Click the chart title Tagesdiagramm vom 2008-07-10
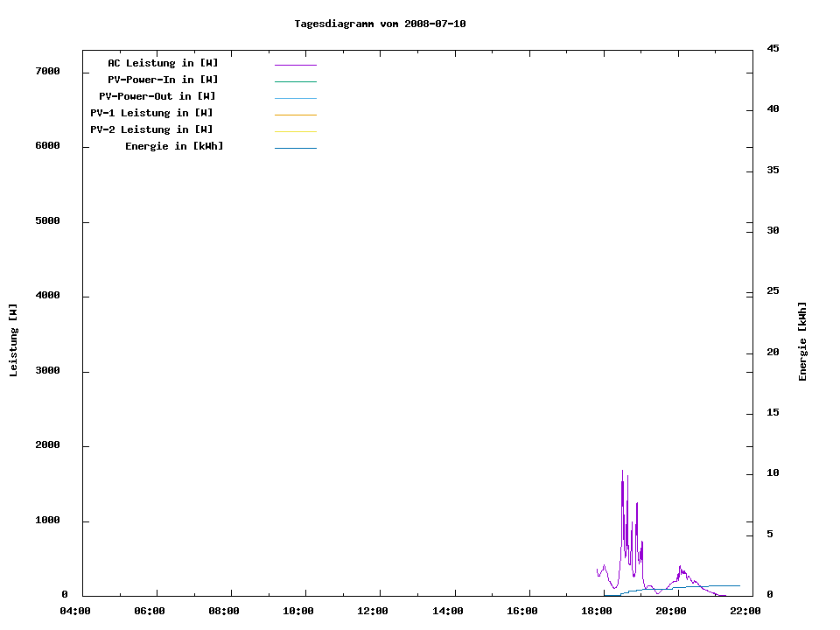This screenshot has height=630, width=840. 380,24
